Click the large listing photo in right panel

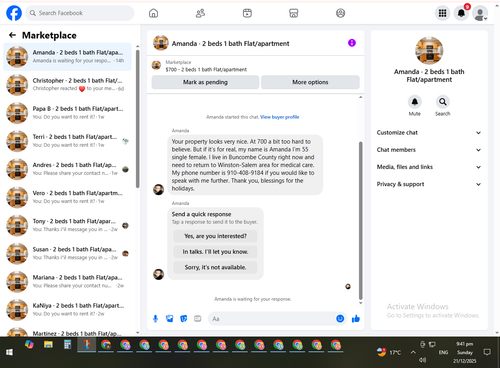click(429, 50)
